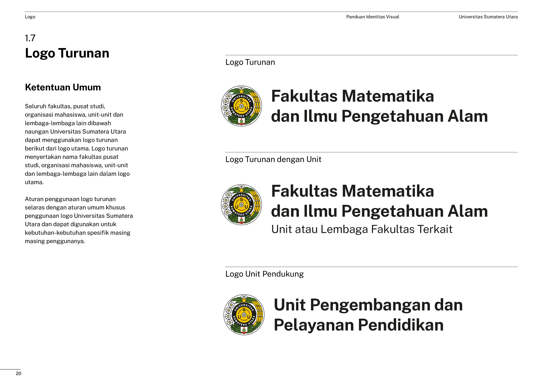Click the 'Logo Turunan' main heading

pos(67,53)
